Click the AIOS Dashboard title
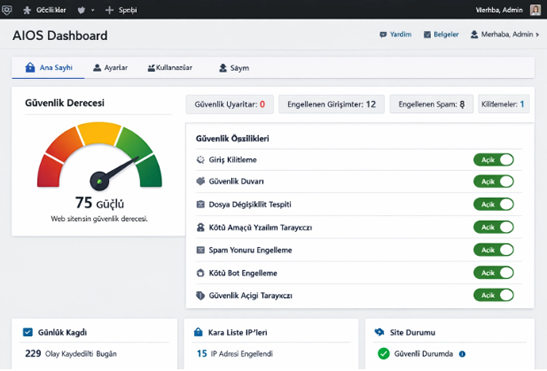This screenshot has height=371, width=547. click(60, 36)
